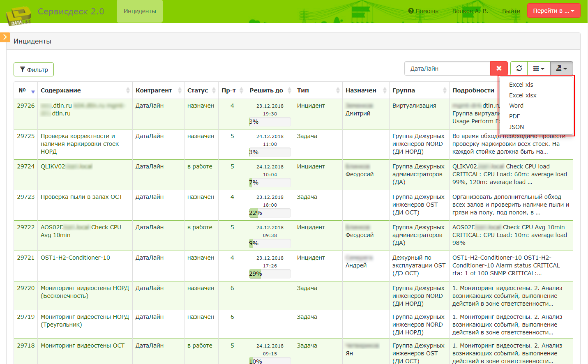Click Выйти to log out
Viewport: 588px width, 364px height.
511,11
